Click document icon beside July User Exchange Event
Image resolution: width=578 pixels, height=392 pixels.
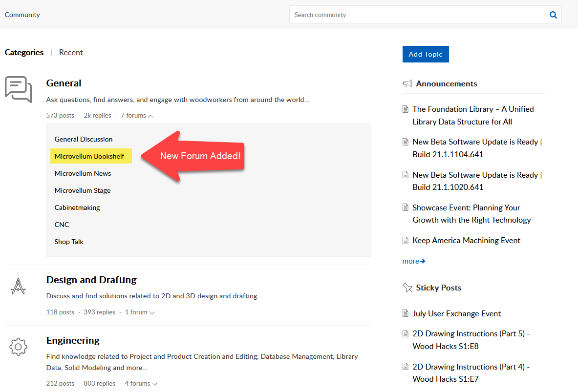[x=406, y=313]
